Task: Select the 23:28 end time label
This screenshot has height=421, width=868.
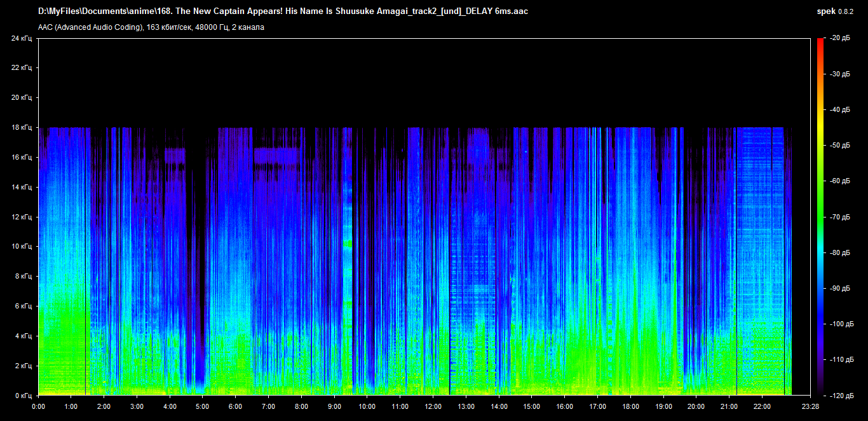Action: pos(809,406)
